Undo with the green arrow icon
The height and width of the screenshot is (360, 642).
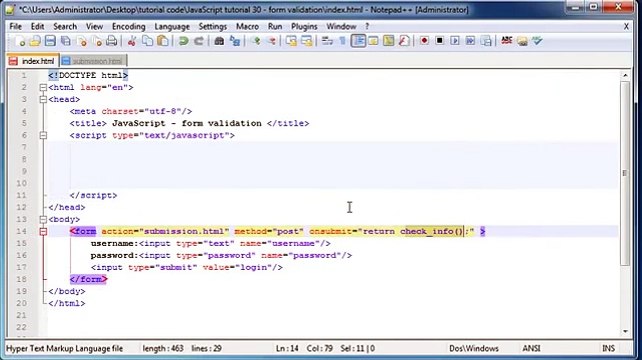pos(183,41)
